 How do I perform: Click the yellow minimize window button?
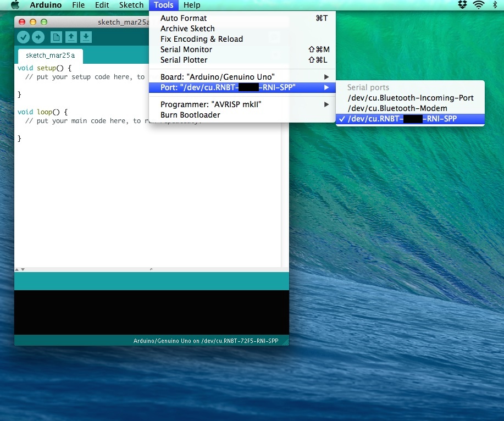coord(33,22)
